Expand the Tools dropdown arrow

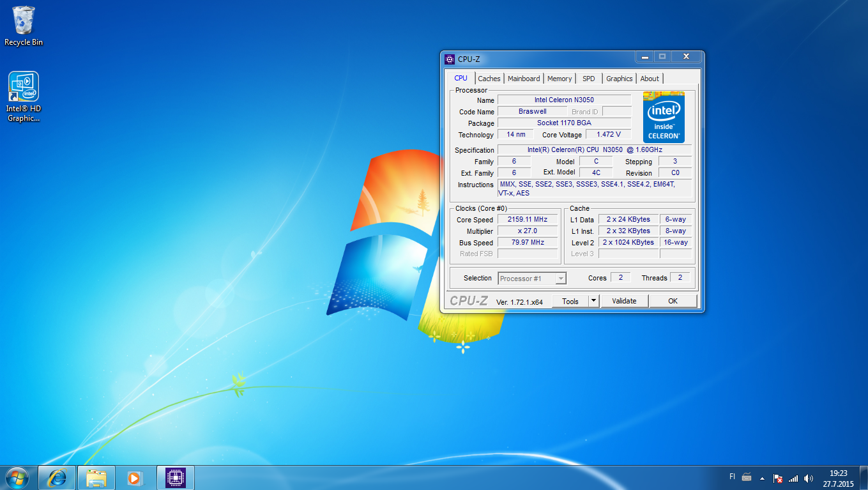coord(593,301)
